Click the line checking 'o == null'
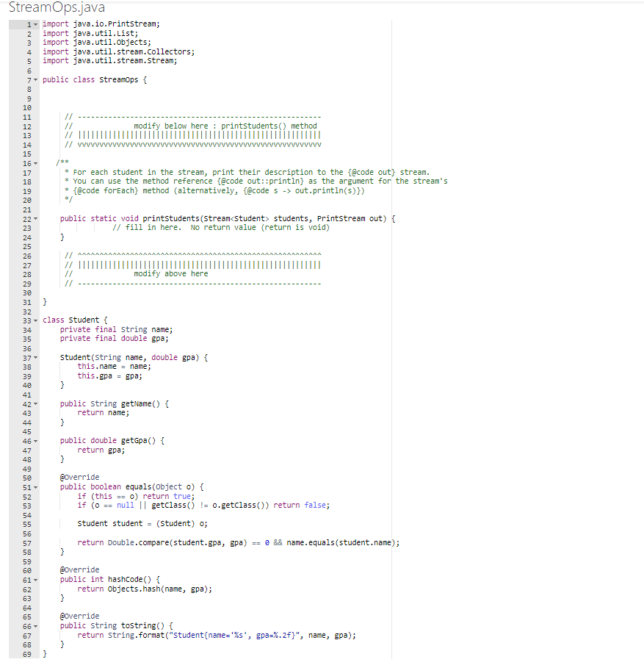 203,505
